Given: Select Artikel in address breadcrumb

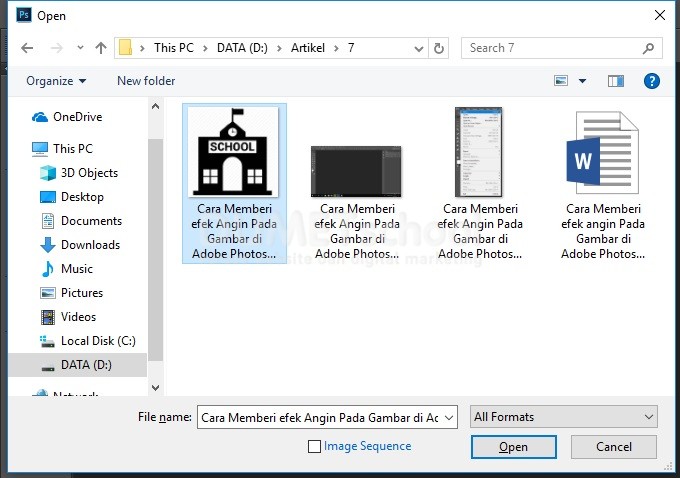Looking at the screenshot, I should tap(307, 48).
